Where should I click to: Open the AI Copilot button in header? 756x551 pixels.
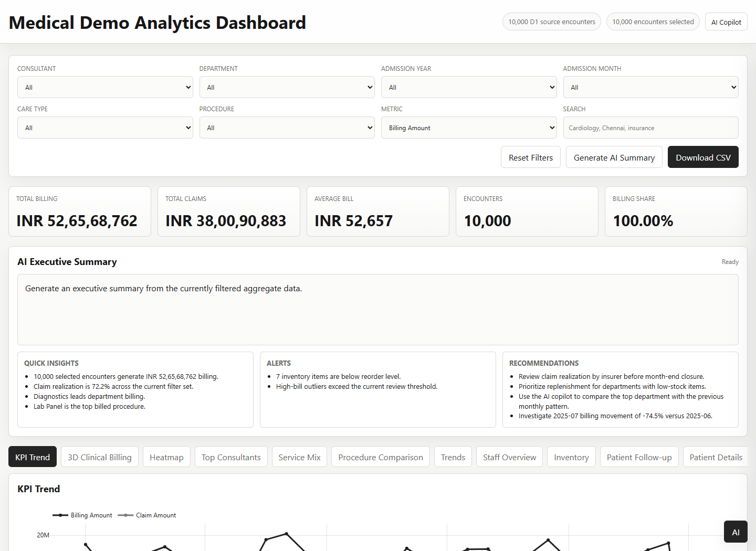pos(726,22)
